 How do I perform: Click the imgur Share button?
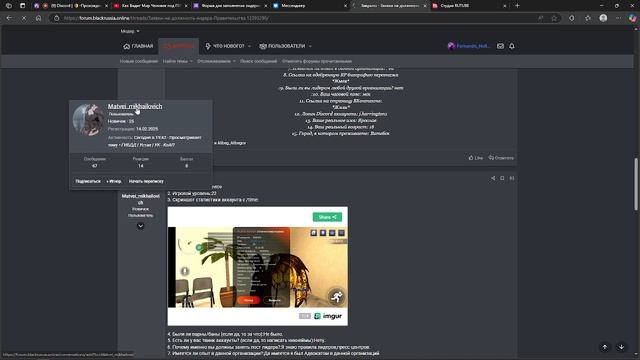coord(327,217)
